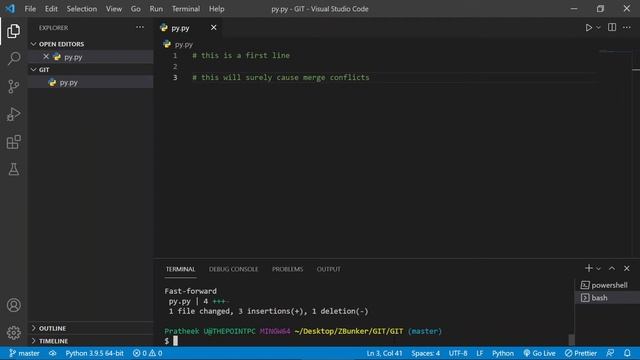
Task: Click the py.py breadcrumb above editor
Action: click(178, 44)
